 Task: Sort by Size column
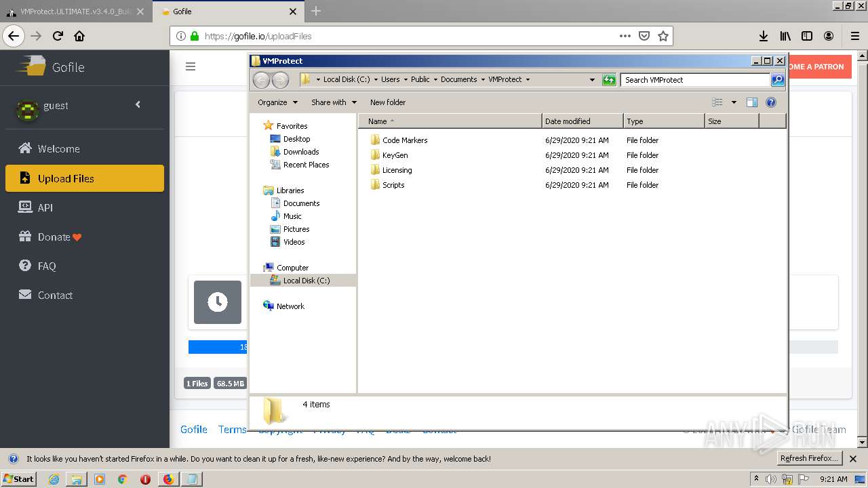[732, 121]
